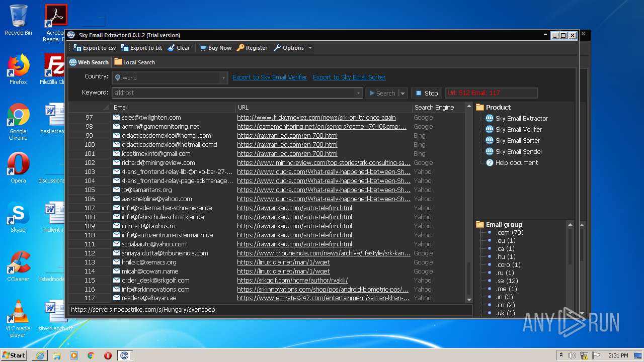Viewport: 644px width, 362px height.
Task: Select the .com (70) email group
Action: [x=510, y=232]
